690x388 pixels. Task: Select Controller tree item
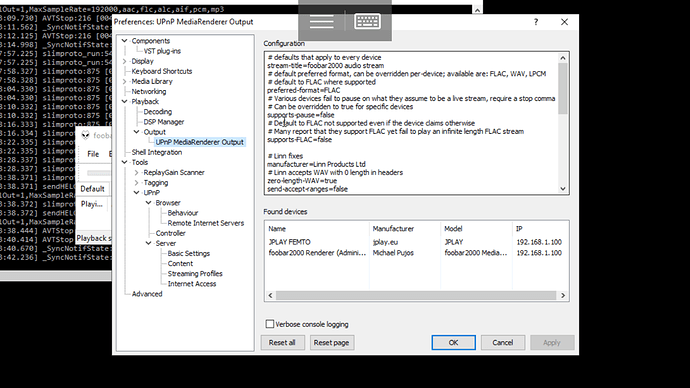tap(170, 233)
